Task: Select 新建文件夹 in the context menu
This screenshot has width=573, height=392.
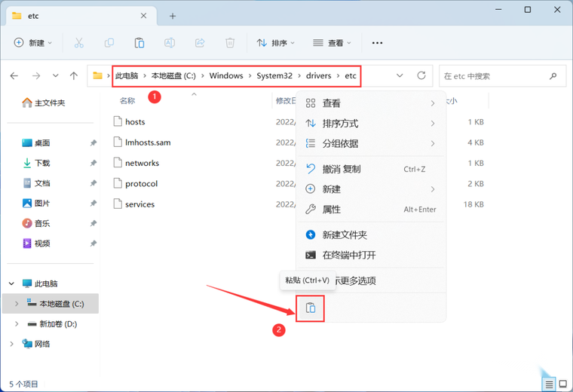Action: 345,235
